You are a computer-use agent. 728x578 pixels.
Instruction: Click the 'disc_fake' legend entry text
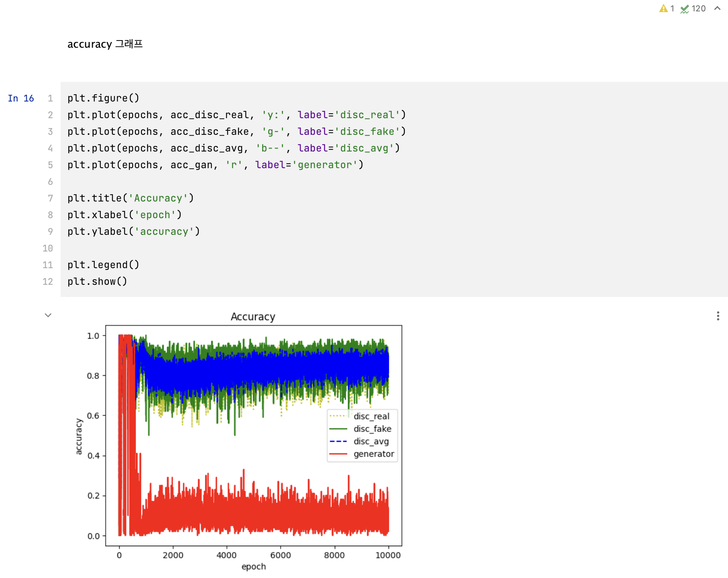(x=372, y=429)
